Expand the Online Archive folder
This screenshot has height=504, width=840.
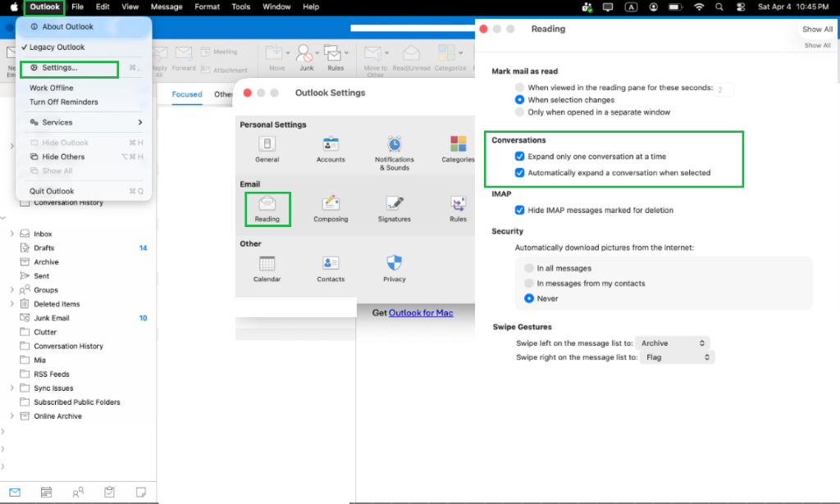(11, 415)
